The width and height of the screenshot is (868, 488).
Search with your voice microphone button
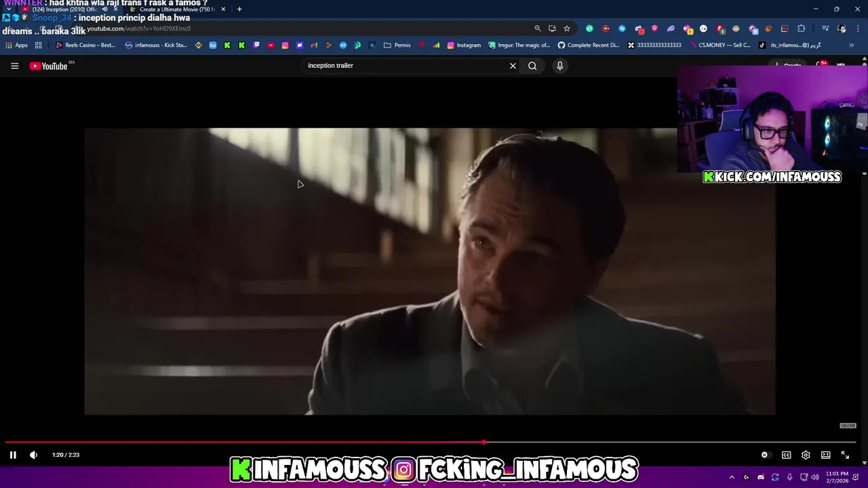pyautogui.click(x=559, y=66)
